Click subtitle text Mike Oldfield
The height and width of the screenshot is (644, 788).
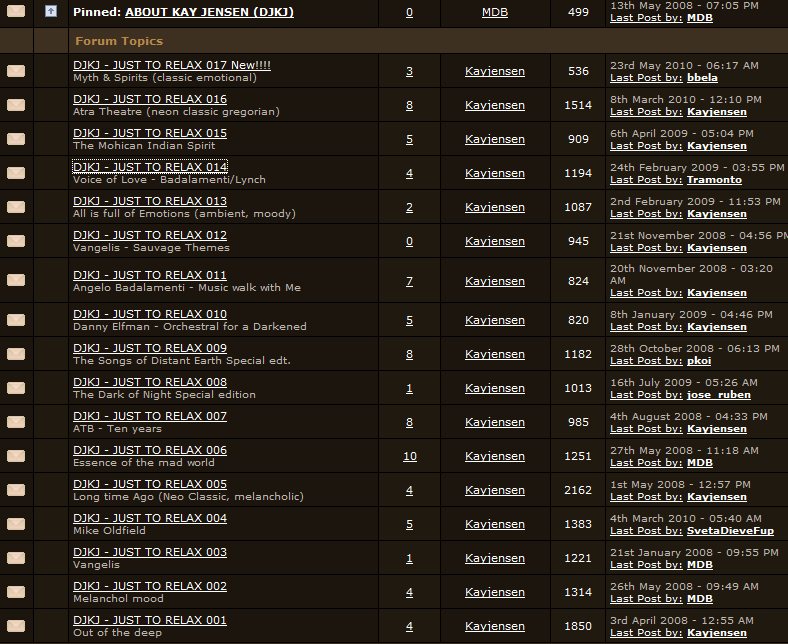tap(110, 531)
